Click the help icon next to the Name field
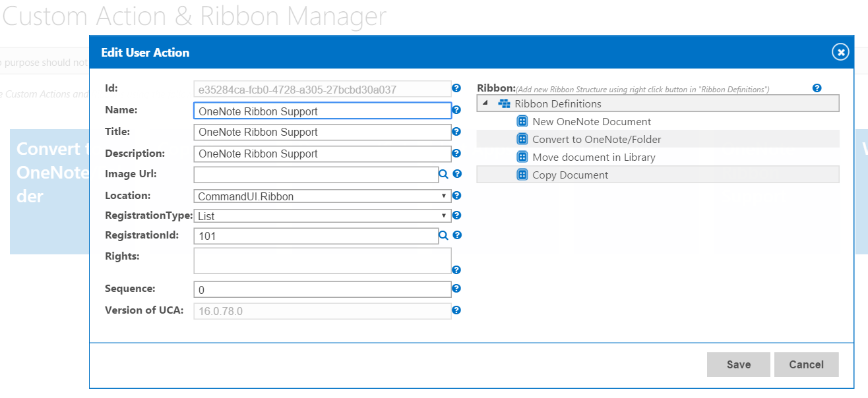The height and width of the screenshot is (398, 868). pyautogui.click(x=456, y=110)
